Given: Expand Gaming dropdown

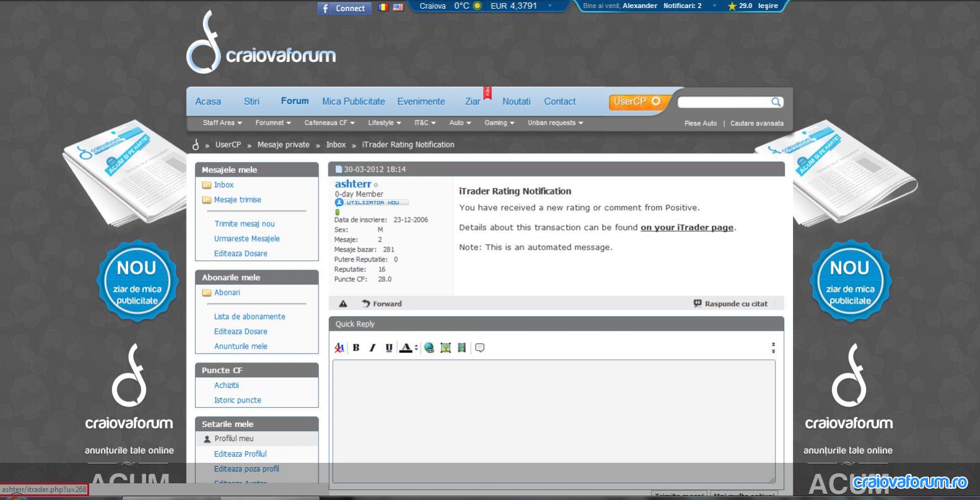Looking at the screenshot, I should 499,123.
